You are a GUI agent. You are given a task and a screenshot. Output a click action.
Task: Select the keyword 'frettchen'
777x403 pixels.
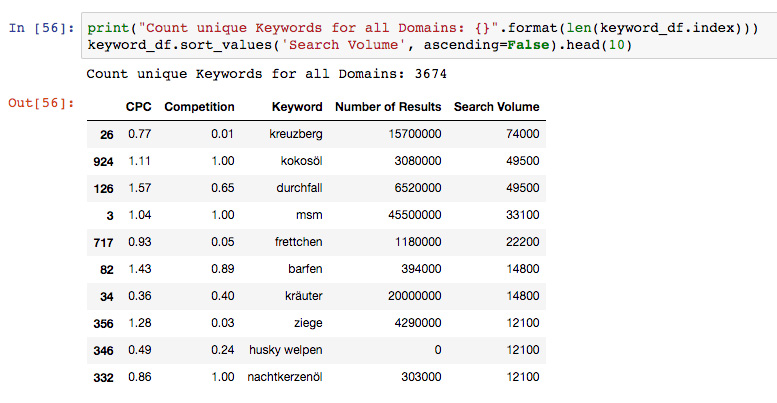coord(298,242)
